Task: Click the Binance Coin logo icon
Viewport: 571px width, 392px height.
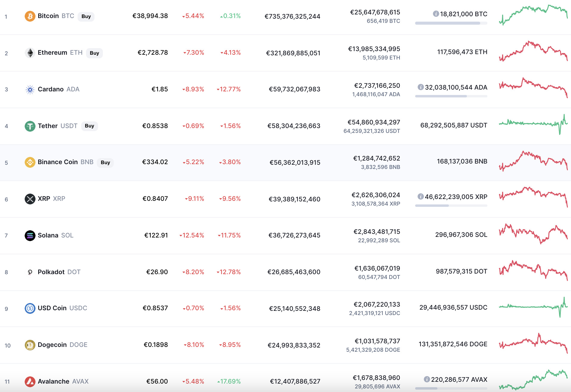Action: click(30, 162)
